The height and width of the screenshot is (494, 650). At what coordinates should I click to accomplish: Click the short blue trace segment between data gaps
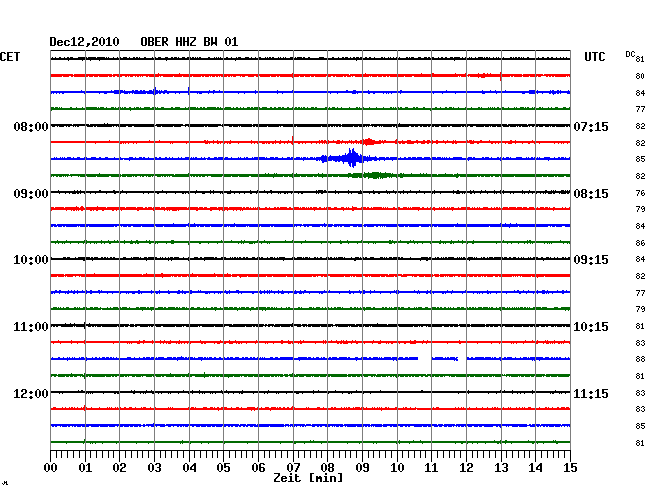click(445, 358)
